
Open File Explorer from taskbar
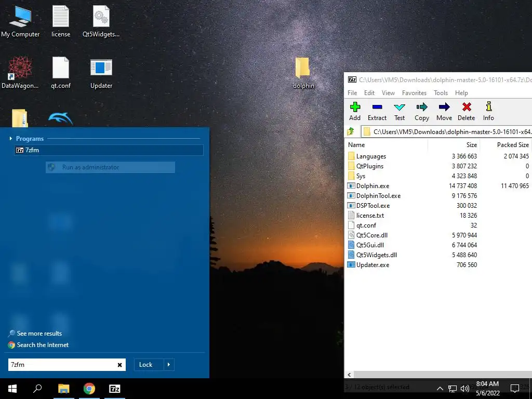pos(64,389)
